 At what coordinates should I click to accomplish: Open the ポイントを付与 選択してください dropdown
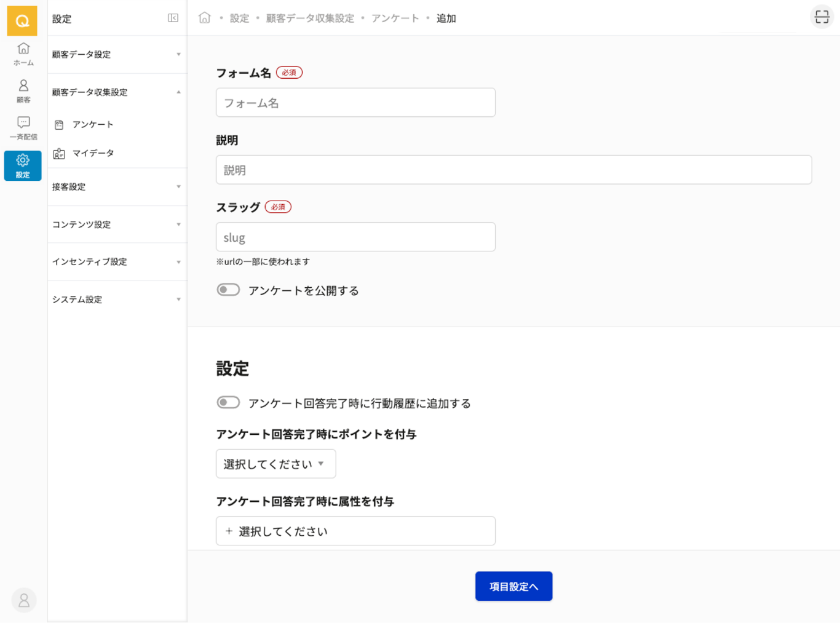point(275,464)
